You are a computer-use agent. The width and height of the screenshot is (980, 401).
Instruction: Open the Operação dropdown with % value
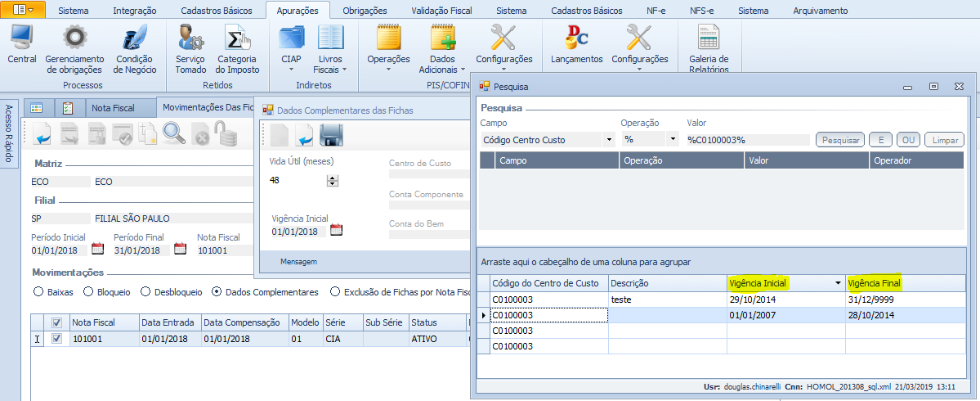click(x=673, y=140)
